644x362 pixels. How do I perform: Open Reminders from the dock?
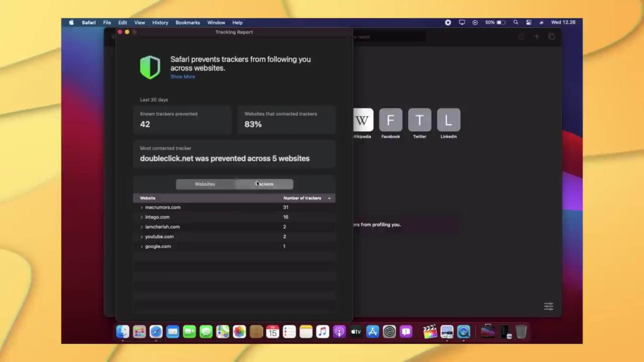click(x=289, y=332)
